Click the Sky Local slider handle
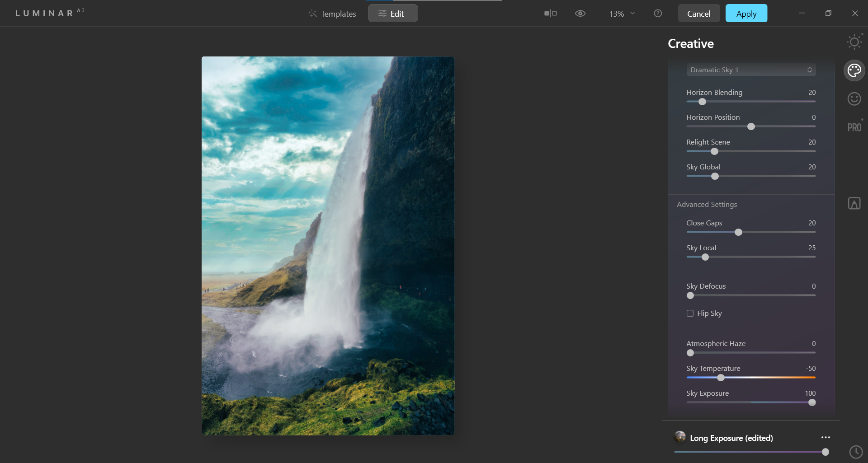Screen dimensions: 868x463 click(x=705, y=257)
